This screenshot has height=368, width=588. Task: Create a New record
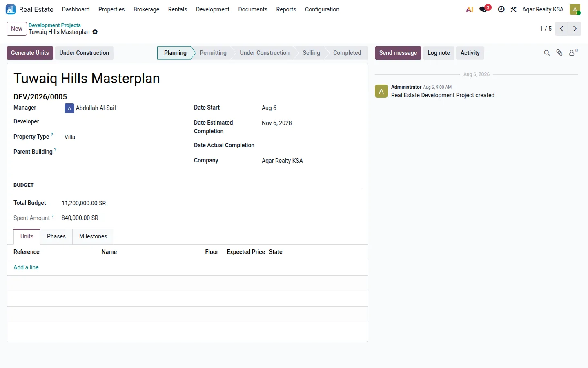[17, 29]
